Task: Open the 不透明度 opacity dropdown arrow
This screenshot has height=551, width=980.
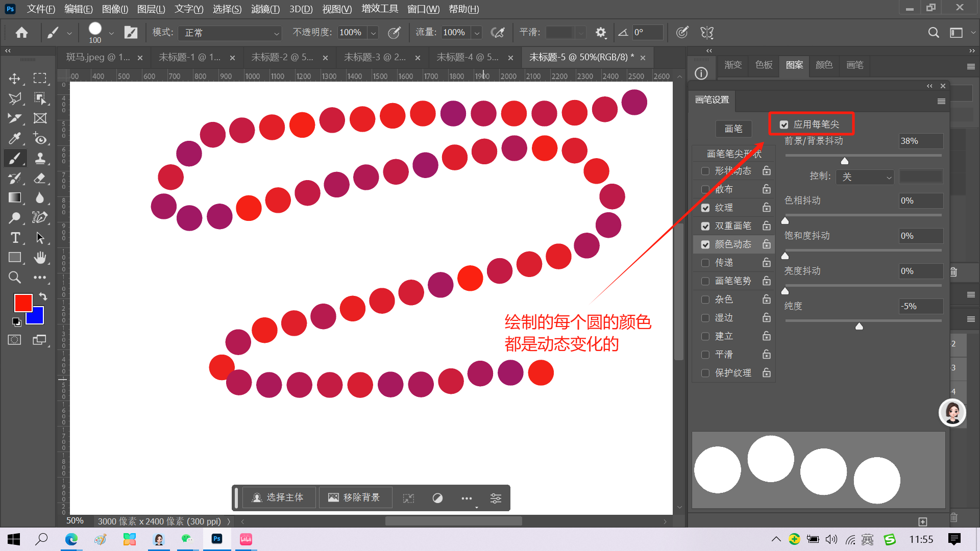Action: (x=373, y=33)
